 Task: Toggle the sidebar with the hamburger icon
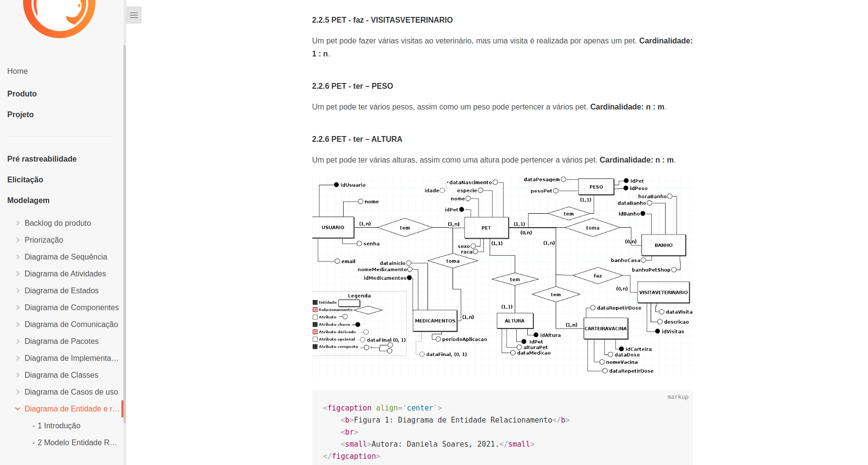134,15
